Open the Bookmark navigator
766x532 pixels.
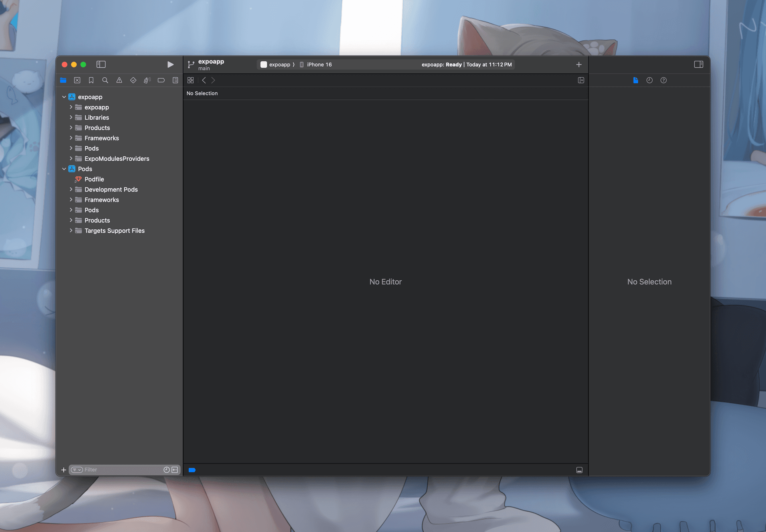91,80
